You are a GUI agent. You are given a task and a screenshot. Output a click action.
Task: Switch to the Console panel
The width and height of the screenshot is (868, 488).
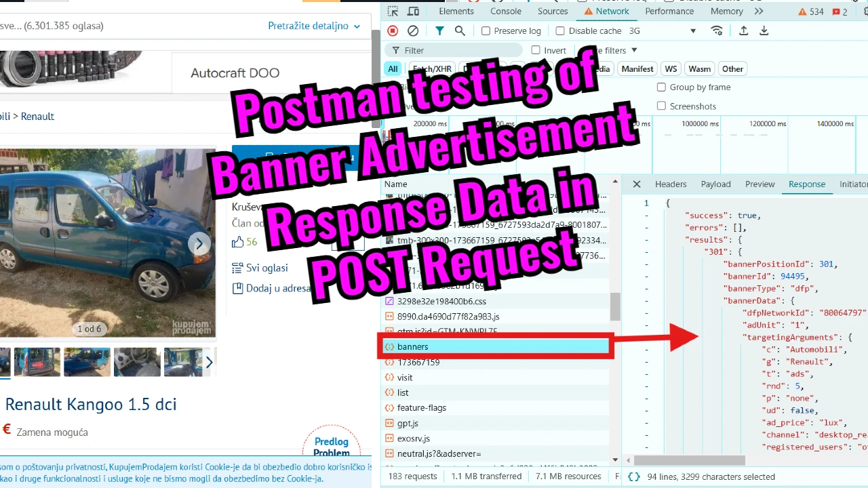(x=505, y=12)
